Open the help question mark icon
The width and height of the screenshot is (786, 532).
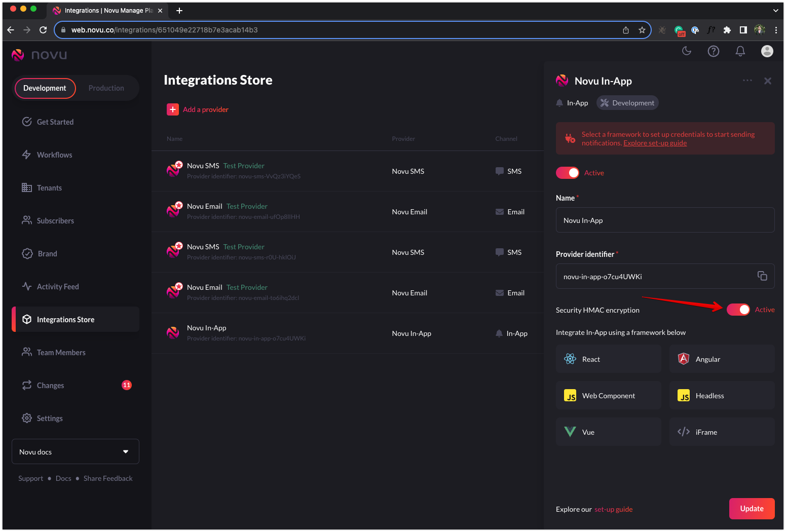click(x=714, y=51)
